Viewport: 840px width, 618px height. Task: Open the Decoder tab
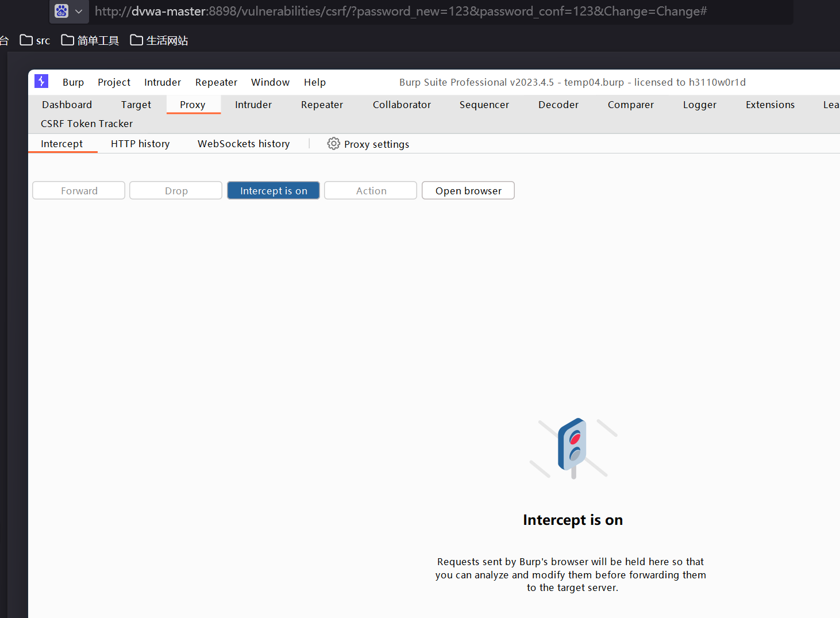point(558,105)
